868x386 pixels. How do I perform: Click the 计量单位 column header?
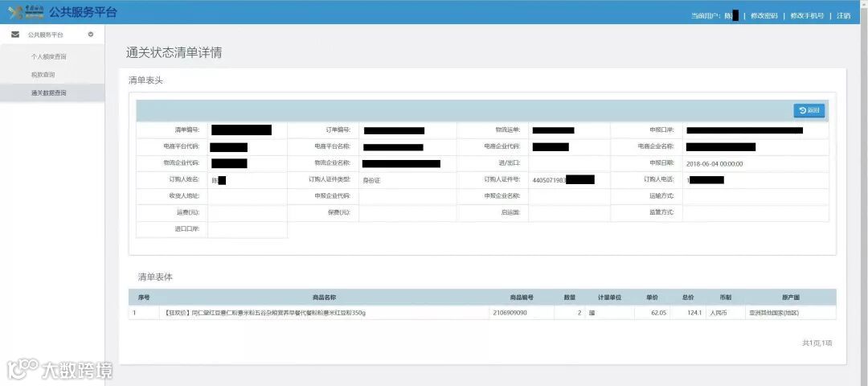[609, 298]
